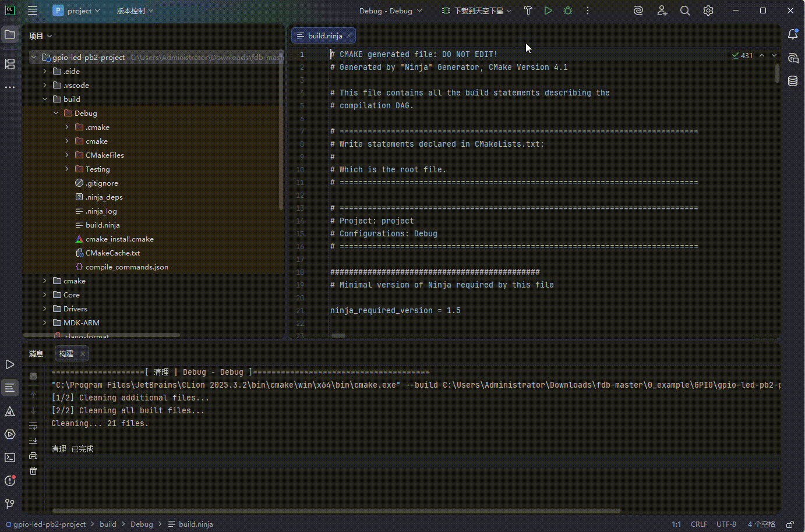Select CMakeCache.txt in project tree
805x532 pixels.
pyautogui.click(x=112, y=253)
